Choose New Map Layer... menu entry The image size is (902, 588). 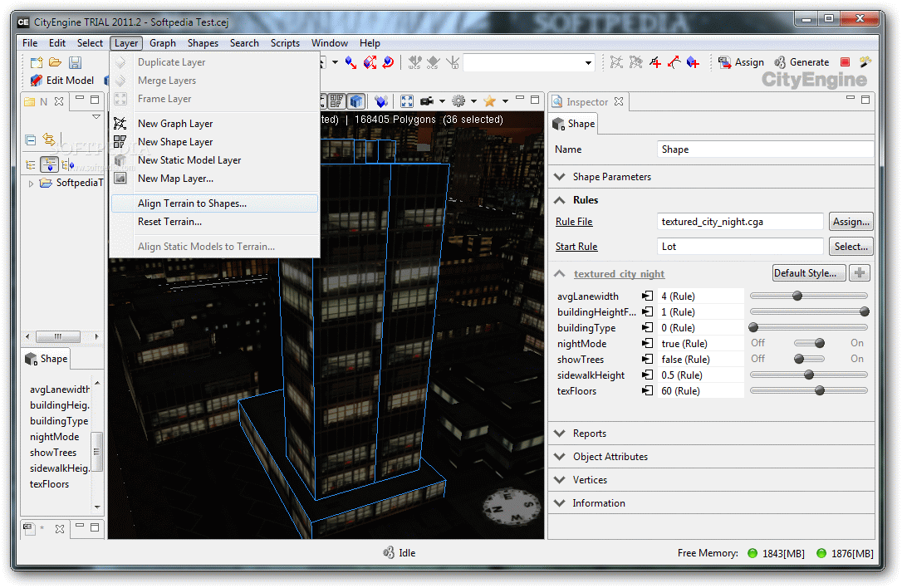[x=214, y=179]
